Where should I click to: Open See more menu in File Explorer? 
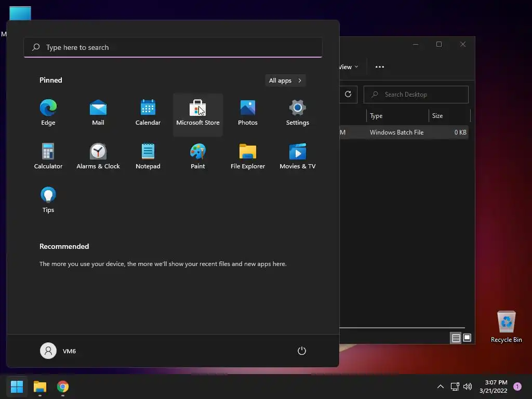(x=380, y=67)
